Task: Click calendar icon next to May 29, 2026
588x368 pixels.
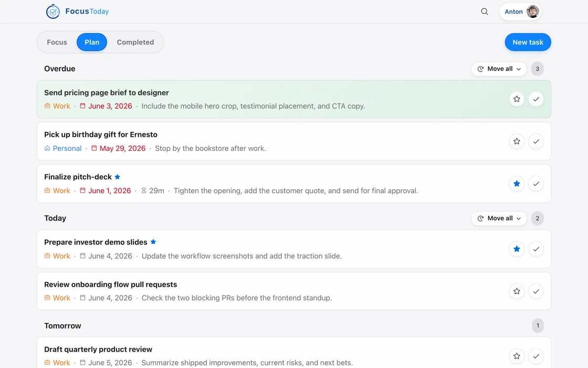Action: [94, 148]
